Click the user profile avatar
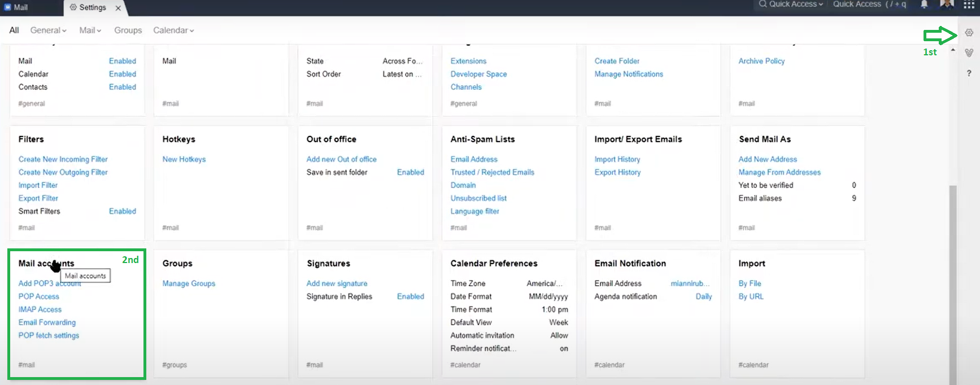The image size is (980, 385). point(947,5)
